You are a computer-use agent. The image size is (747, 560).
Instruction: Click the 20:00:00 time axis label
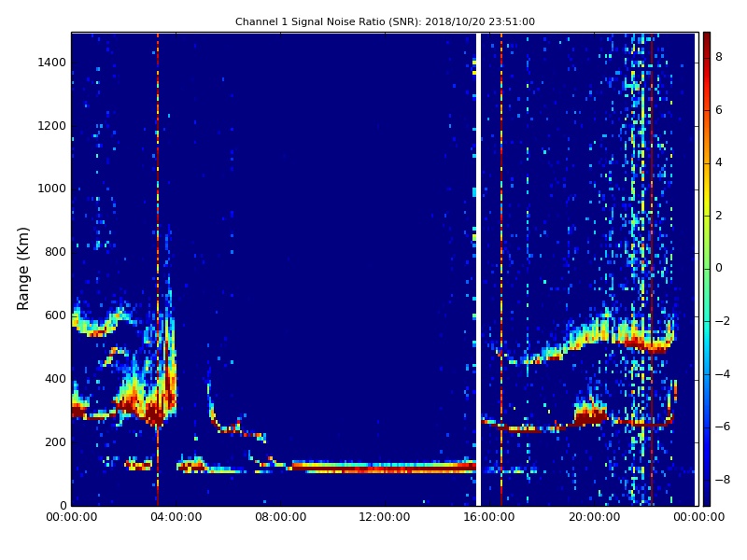click(x=594, y=517)
